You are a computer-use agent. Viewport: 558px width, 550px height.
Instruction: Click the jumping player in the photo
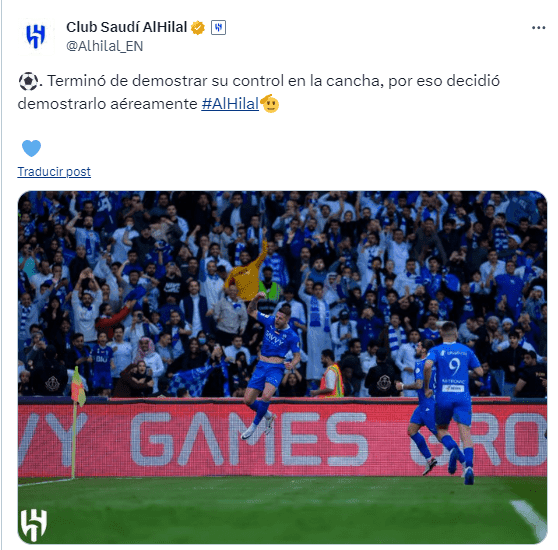pos(272,366)
